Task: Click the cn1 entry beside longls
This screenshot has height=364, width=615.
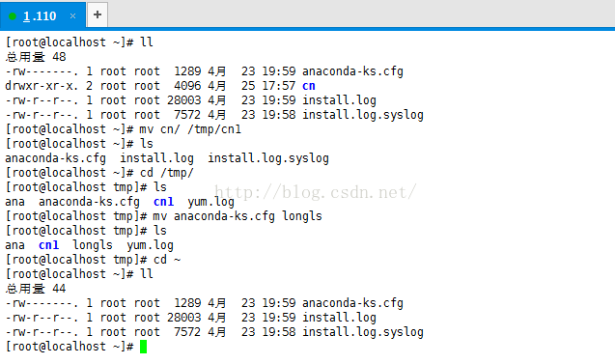Action: (48, 245)
